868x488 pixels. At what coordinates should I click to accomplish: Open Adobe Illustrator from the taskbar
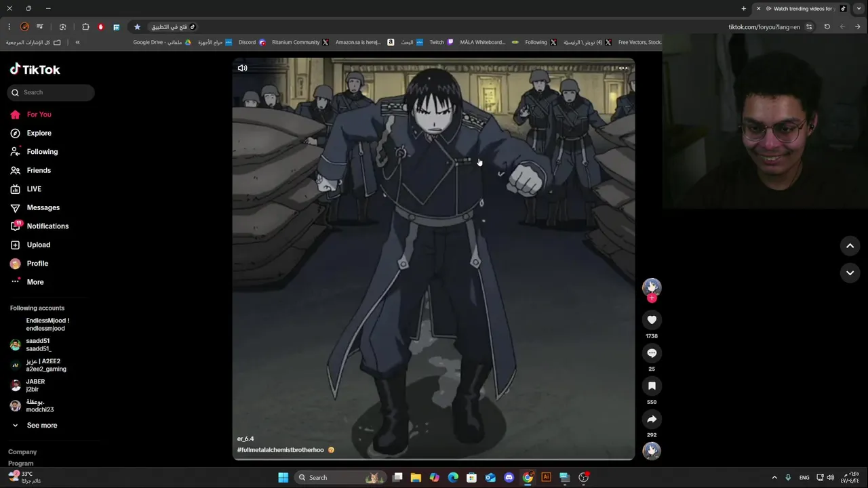coord(546,477)
